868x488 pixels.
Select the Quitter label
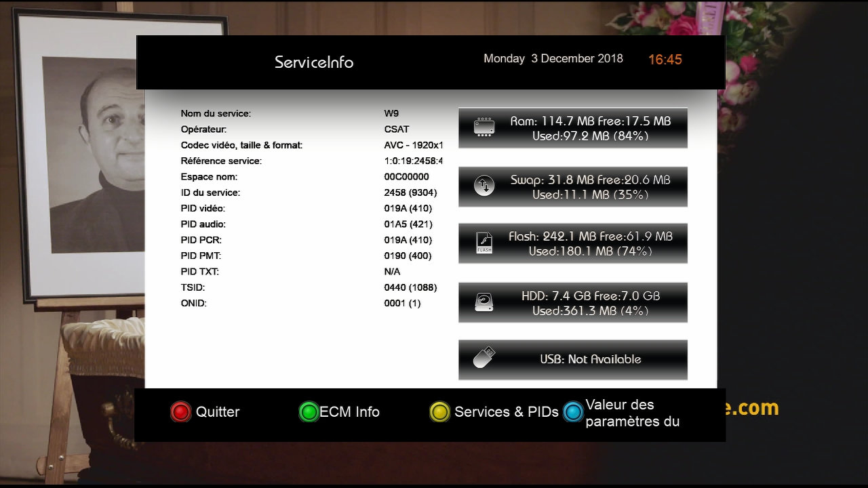(x=218, y=411)
